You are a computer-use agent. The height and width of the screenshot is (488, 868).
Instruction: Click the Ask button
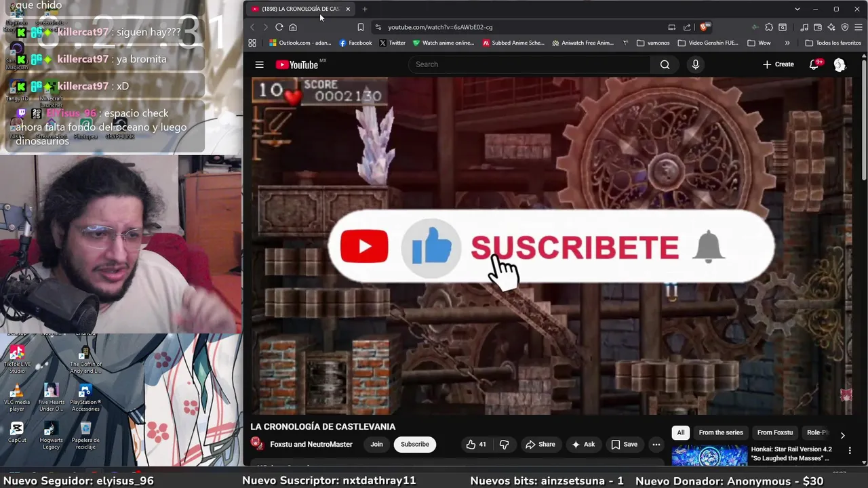coord(583,445)
